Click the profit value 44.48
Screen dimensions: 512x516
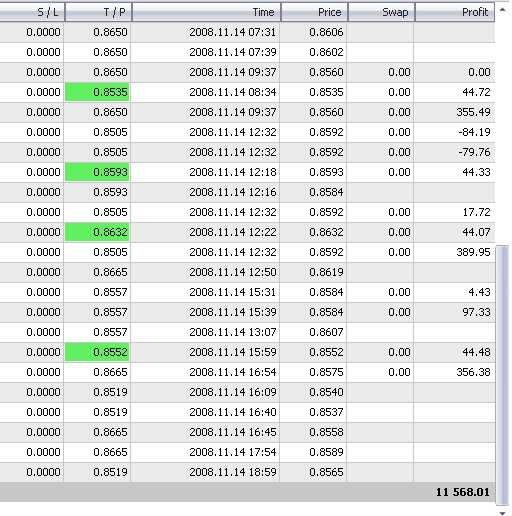[476, 352]
